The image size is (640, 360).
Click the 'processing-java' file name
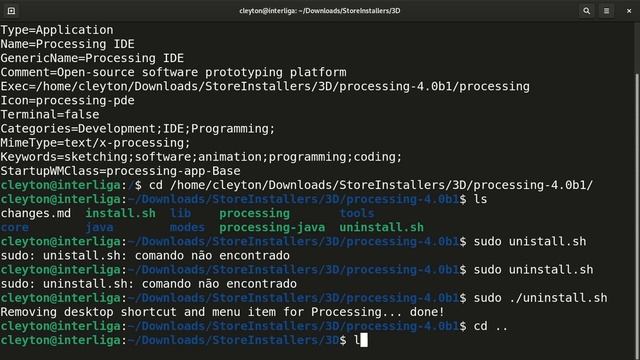272,227
